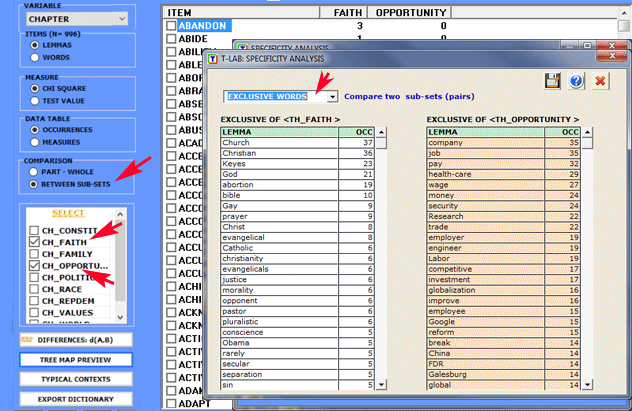Close the dialog using the red X icon
Image resolution: width=632 pixels, height=411 pixels.
600,81
